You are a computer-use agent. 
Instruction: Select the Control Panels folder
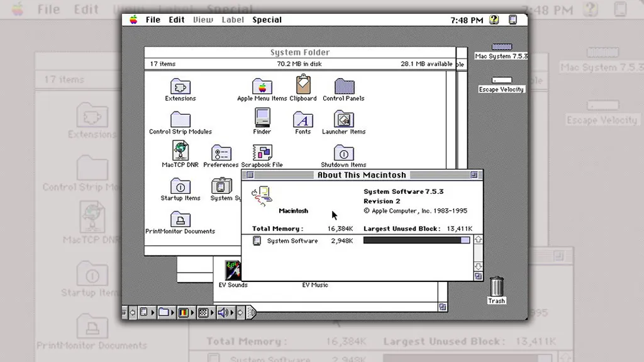344,86
